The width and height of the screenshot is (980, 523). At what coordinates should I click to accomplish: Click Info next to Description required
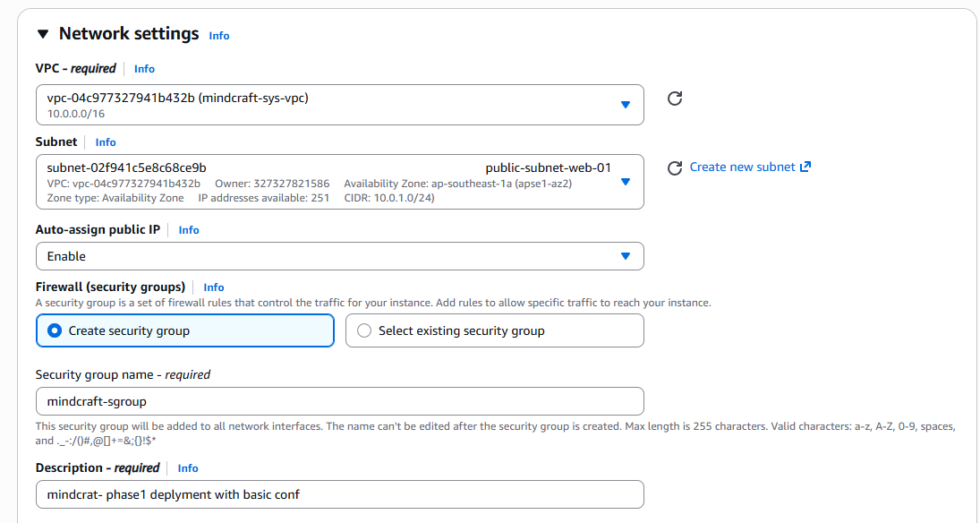187,468
